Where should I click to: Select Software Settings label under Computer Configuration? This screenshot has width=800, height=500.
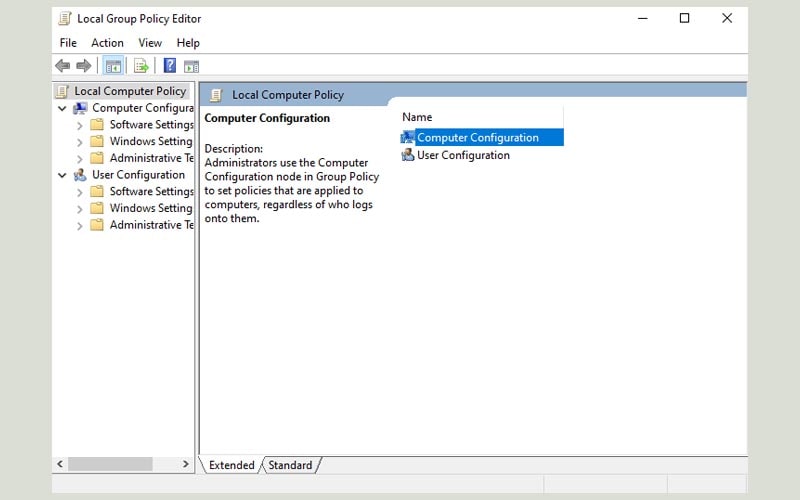[152, 124]
